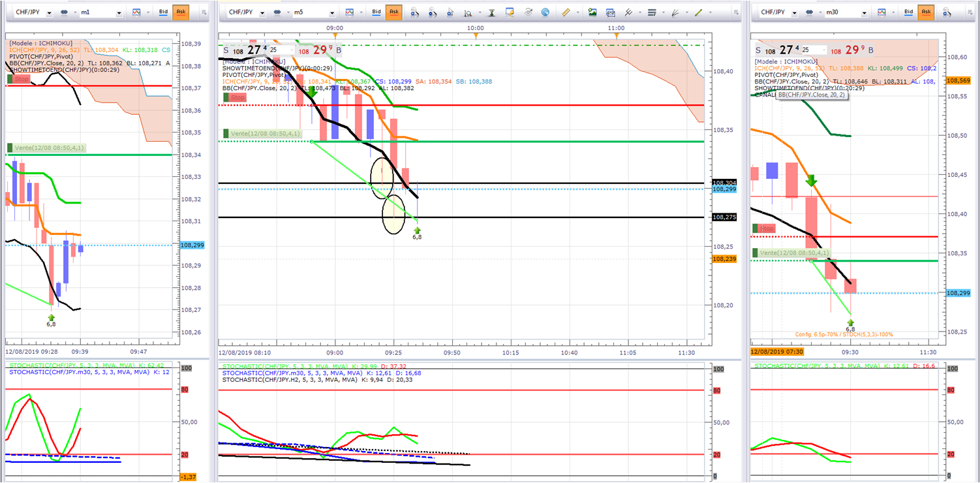Screen dimensions: 980x483
Task: Open the m5 chart toolbar overflow options
Action: 736,12
